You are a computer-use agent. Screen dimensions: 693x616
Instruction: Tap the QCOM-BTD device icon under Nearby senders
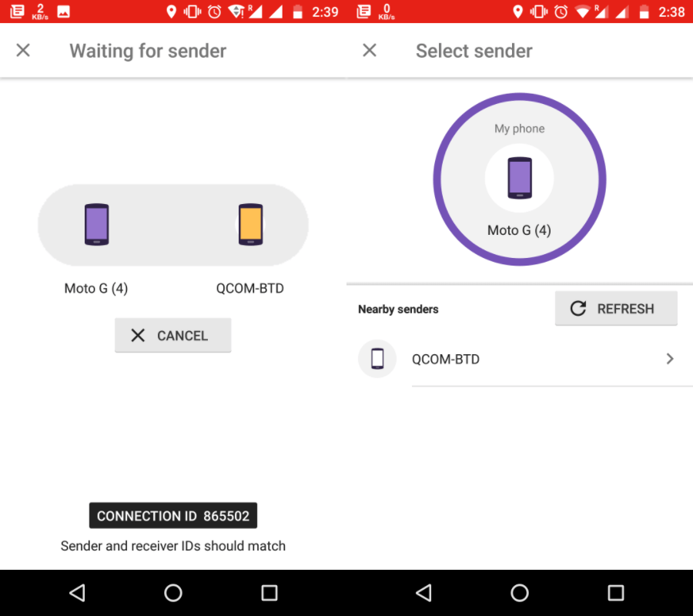point(377,359)
